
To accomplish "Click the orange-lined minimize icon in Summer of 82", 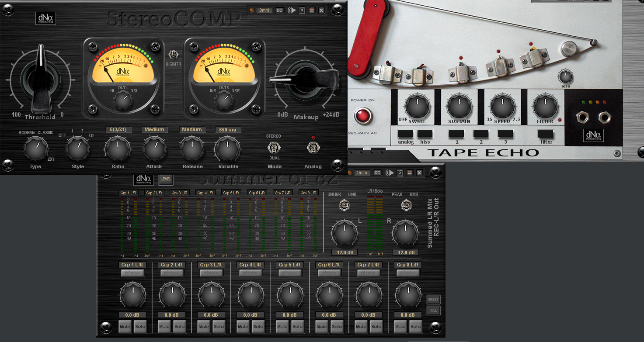I will click(x=410, y=173).
